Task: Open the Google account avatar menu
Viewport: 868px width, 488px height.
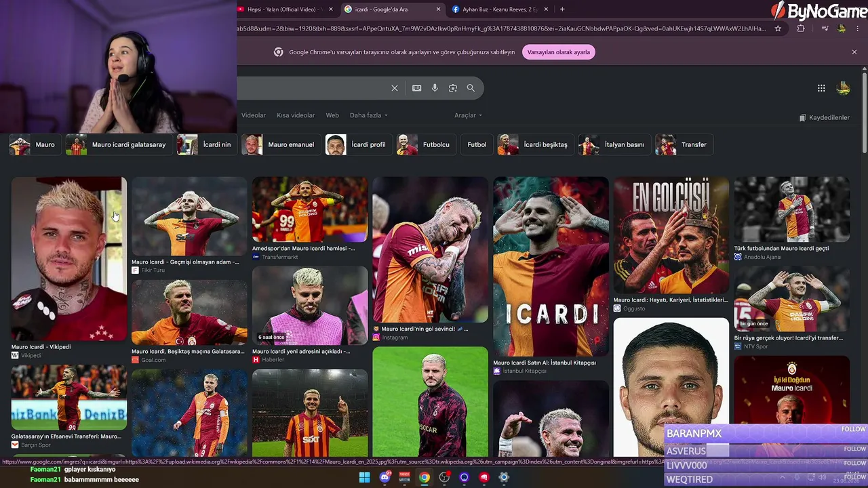Action: point(844,88)
